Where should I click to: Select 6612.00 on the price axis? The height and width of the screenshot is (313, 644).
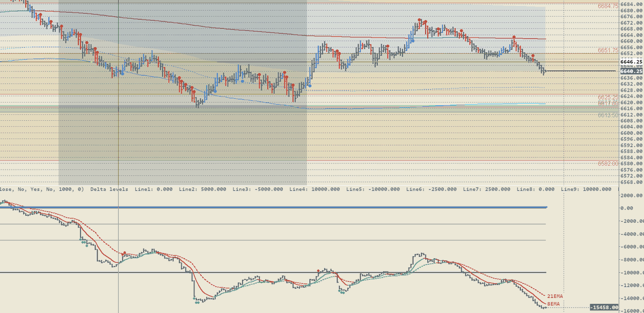[x=631, y=114]
